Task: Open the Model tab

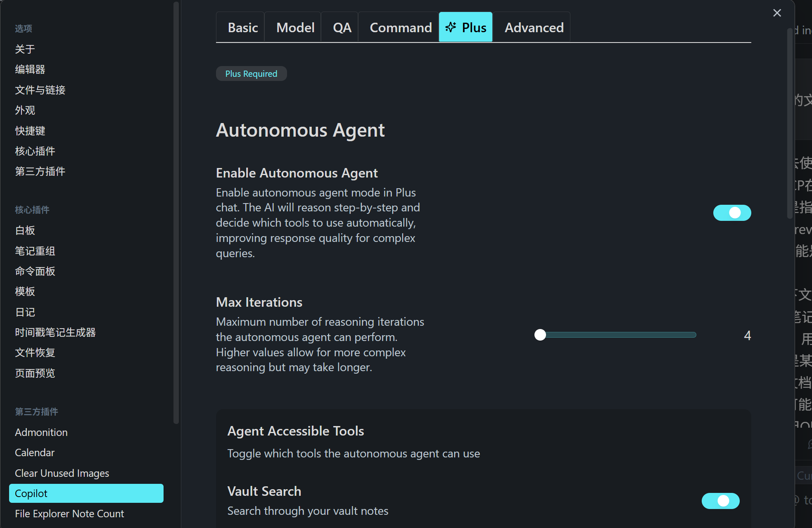Action: click(x=295, y=28)
